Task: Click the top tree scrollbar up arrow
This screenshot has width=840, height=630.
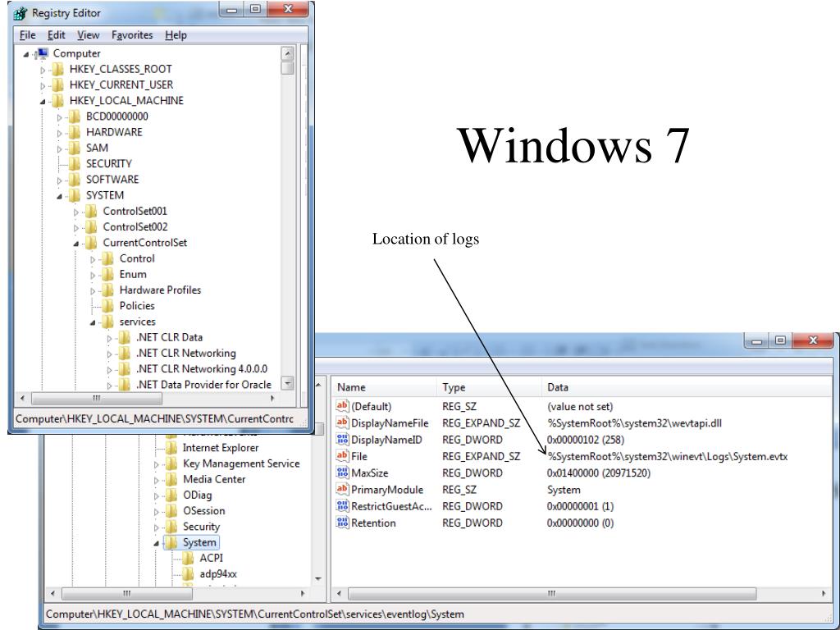Action: click(288, 53)
